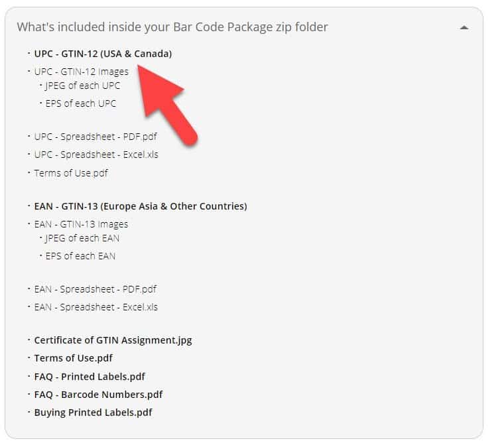This screenshot has width=504, height=447.
Task: Select UPC - GTIN-12 (USA & Canada) heading
Action: 103,54
